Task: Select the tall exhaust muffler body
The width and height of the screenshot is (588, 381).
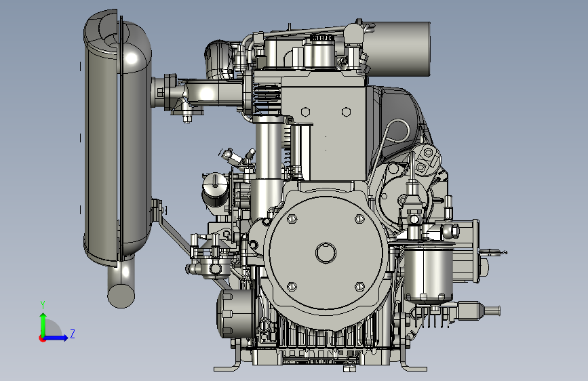Action: 117,139
